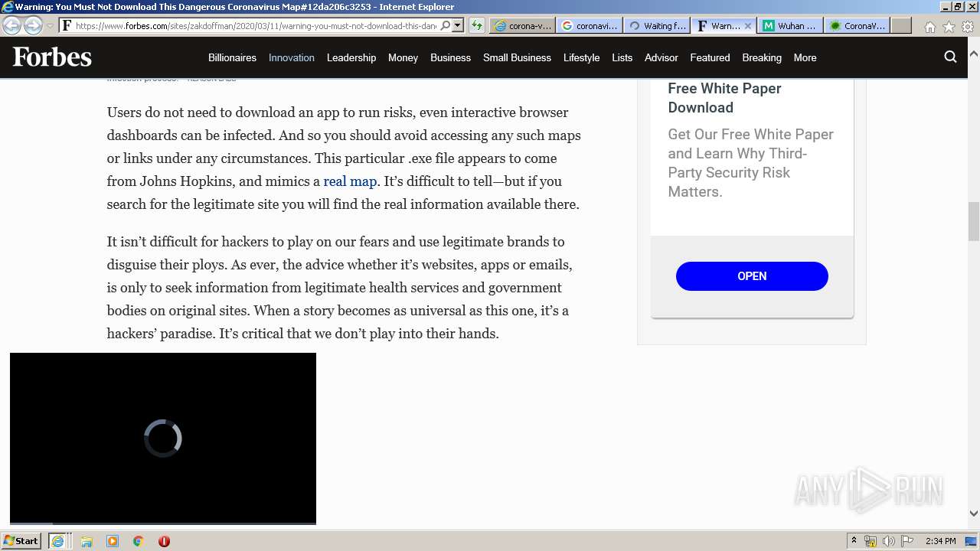Open the Money section
Screen dimensions: 980x551
[x=403, y=57]
